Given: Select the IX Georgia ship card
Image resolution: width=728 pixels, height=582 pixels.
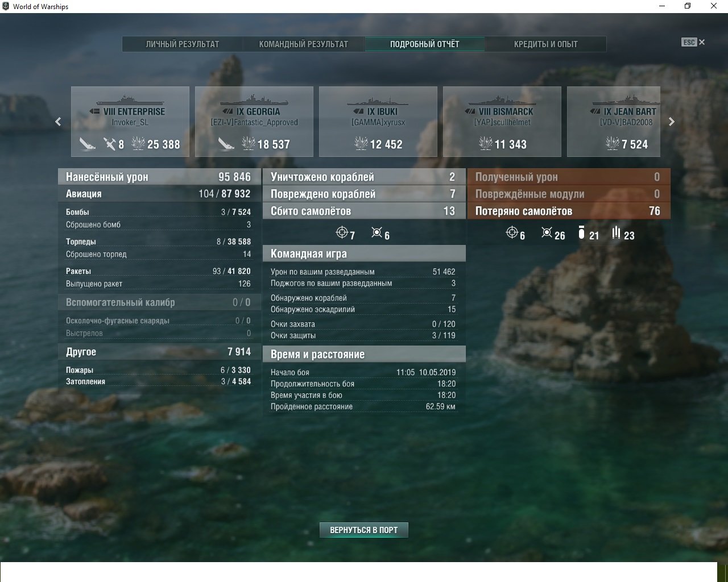Looking at the screenshot, I should tap(254, 121).
